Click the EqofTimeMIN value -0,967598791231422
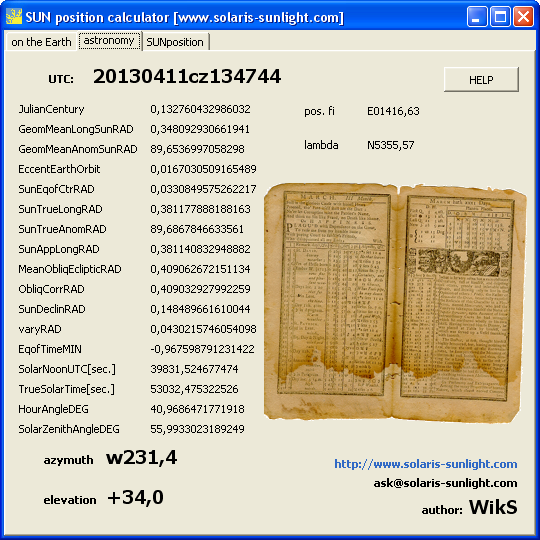 pos(202,349)
